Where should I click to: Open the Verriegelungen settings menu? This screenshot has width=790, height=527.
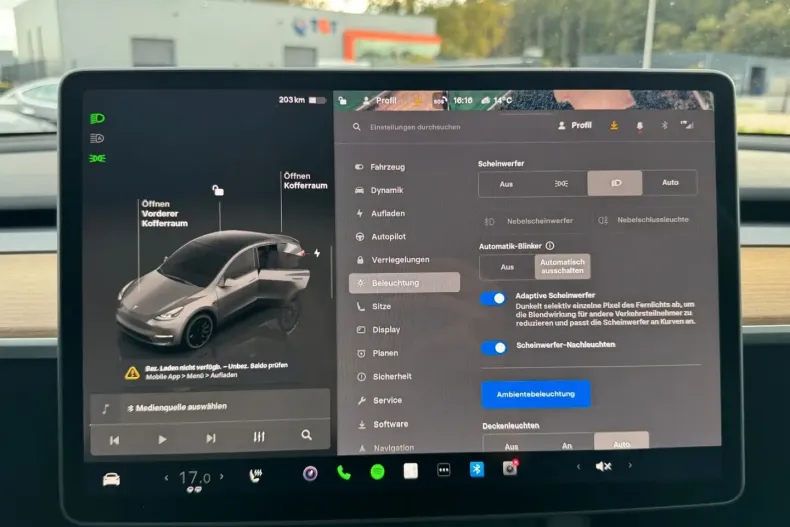pos(393,259)
